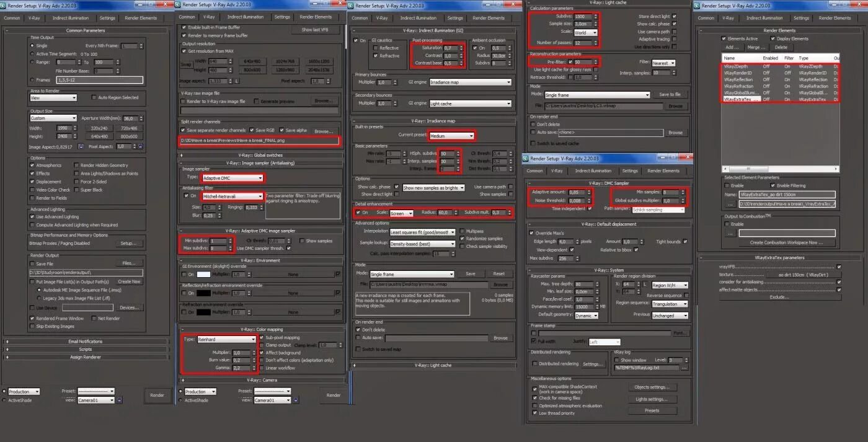The height and width of the screenshot is (442, 868).
Task: Enable the Net Render checkbox
Action: coord(93,319)
